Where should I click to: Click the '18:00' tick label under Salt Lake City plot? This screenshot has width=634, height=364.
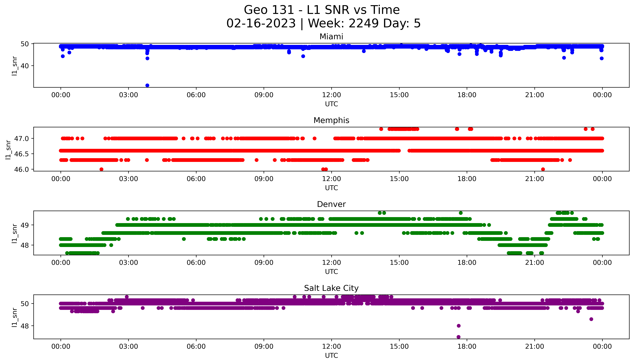tap(467, 346)
